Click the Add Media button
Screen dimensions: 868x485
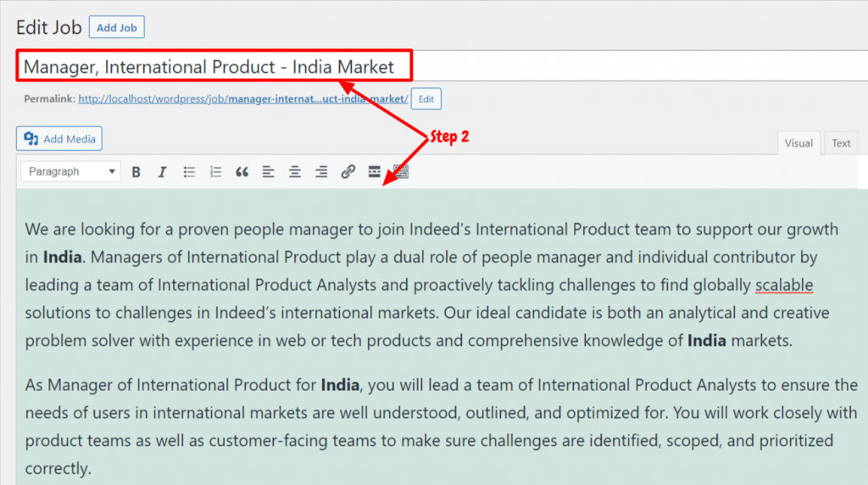59,138
